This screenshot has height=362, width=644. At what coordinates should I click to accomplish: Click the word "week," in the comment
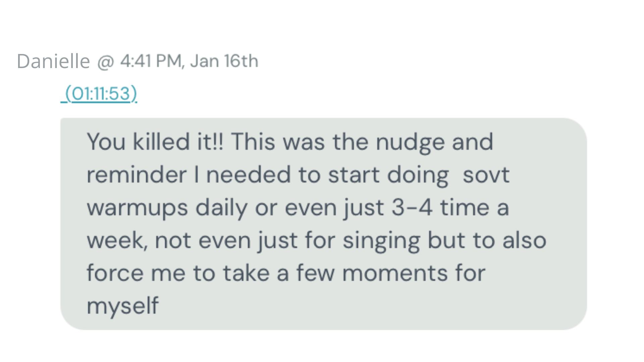117,241
